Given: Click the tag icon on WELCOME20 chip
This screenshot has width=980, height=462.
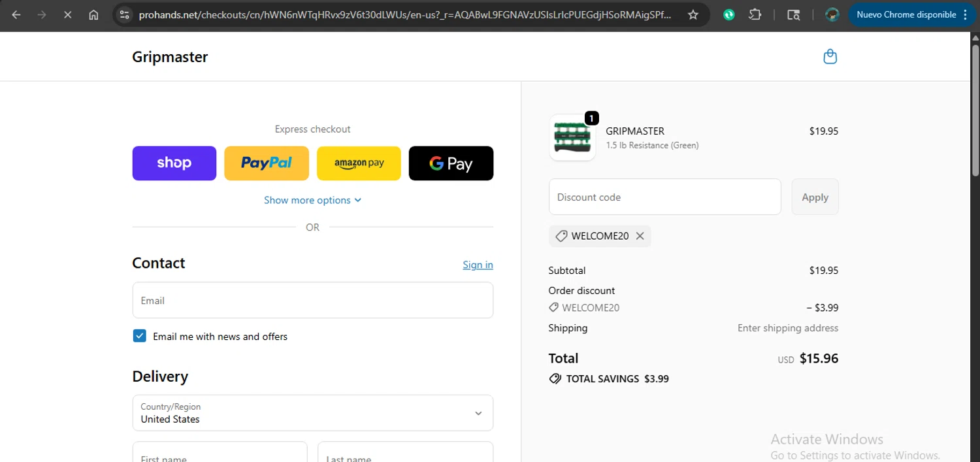Looking at the screenshot, I should 561,236.
